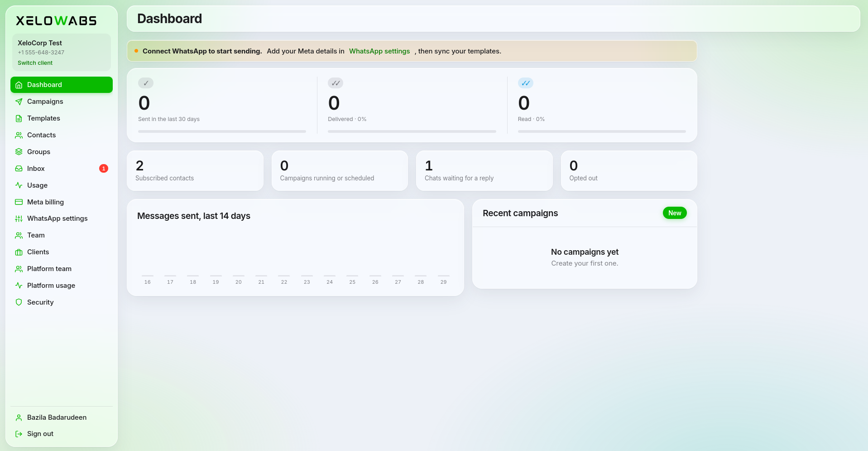The height and width of the screenshot is (451, 868).
Task: Click the Platform usage activity icon
Action: (x=19, y=286)
